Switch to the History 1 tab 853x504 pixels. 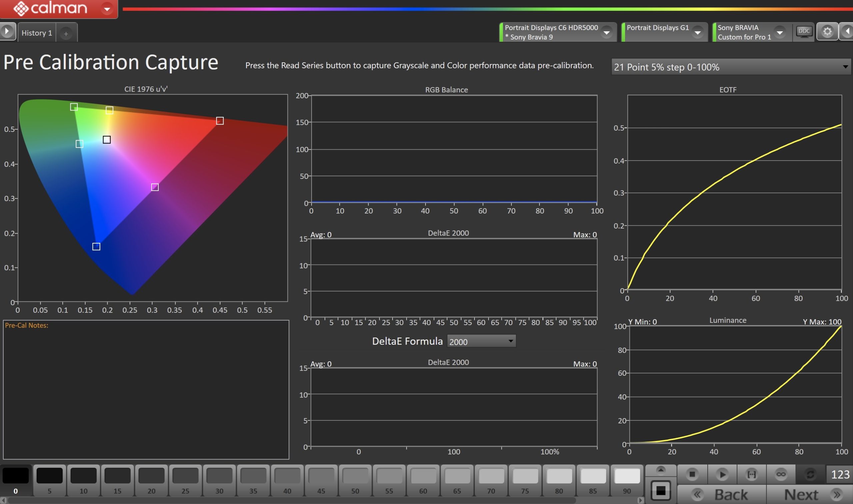37,33
